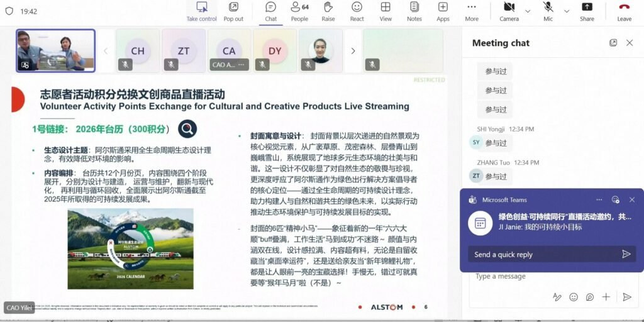Click the Send a quick reply field
Viewport: 644px width, 322px height.
(x=541, y=254)
